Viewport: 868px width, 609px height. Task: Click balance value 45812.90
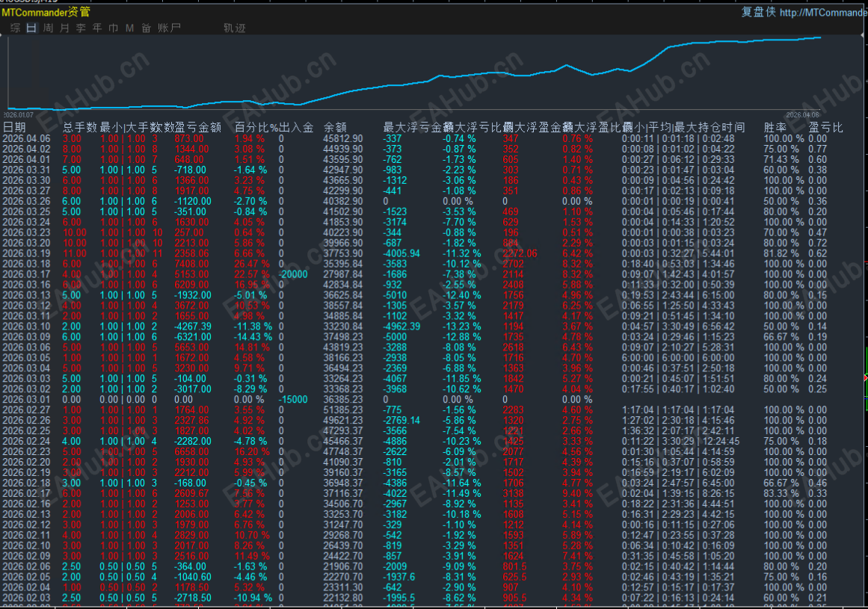click(343, 139)
